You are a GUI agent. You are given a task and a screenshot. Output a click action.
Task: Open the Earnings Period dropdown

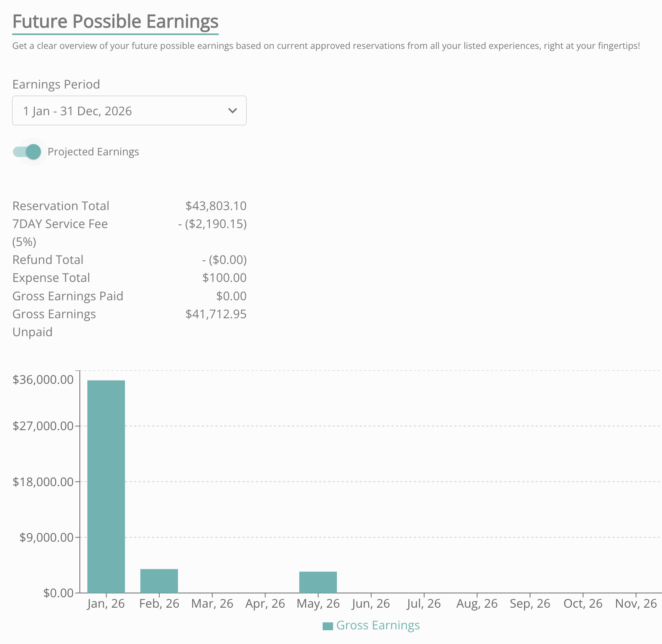129,111
